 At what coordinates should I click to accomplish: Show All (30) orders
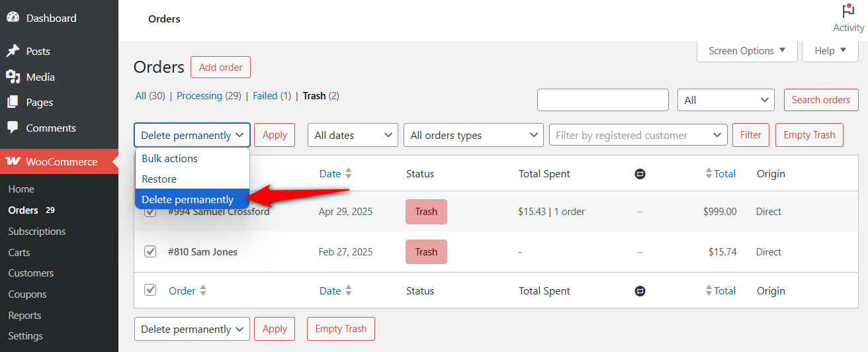pos(150,96)
